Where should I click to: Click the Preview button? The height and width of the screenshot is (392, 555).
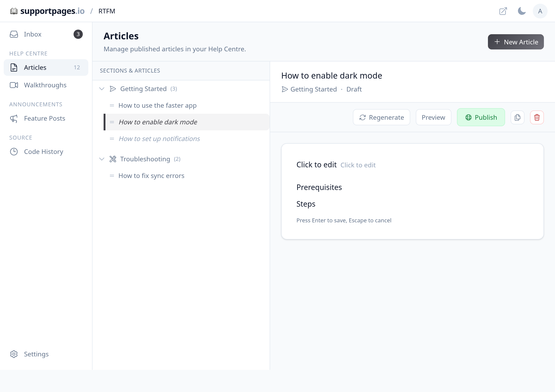[x=433, y=117]
